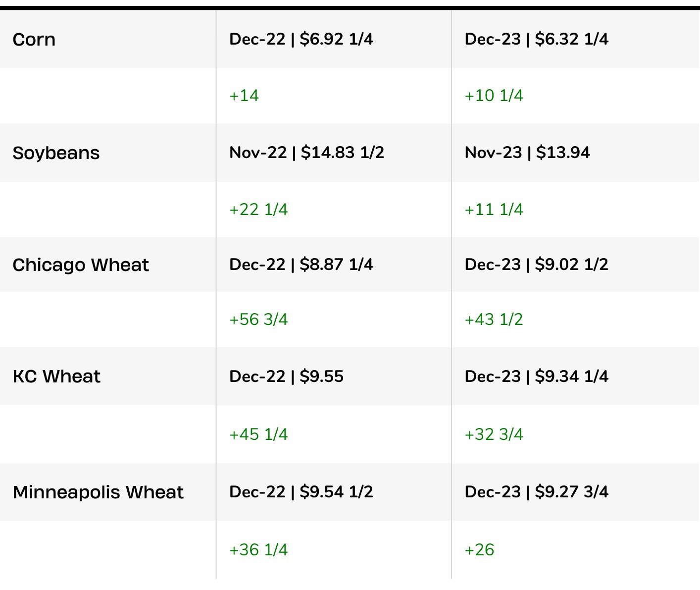Select the +22 1/4 soybeans change
This screenshot has width=700, height=590.
pyautogui.click(x=258, y=210)
